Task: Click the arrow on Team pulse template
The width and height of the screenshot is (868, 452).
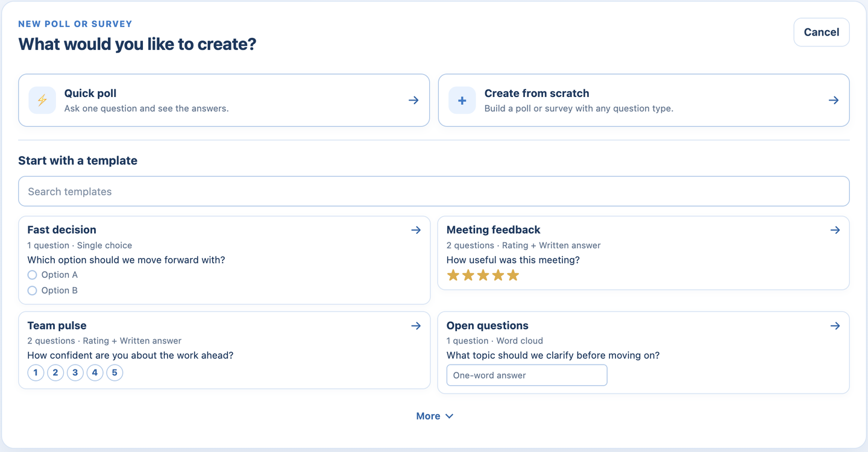Action: (x=416, y=325)
